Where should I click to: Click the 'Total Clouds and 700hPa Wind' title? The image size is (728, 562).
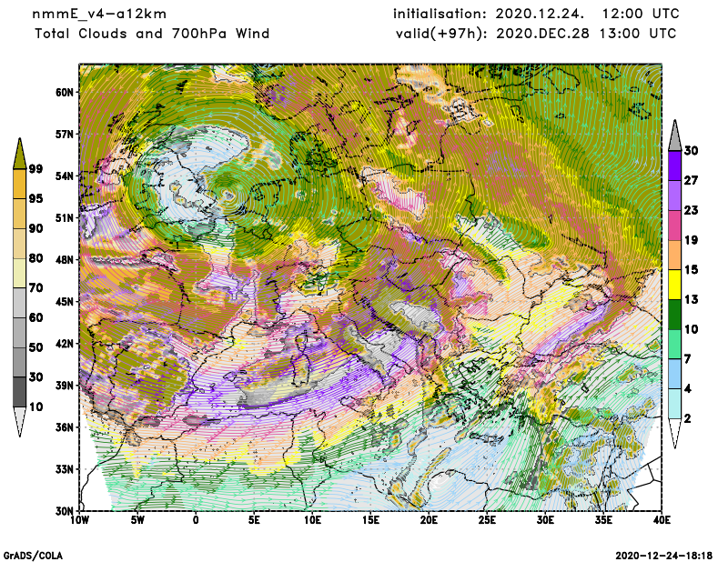click(152, 34)
